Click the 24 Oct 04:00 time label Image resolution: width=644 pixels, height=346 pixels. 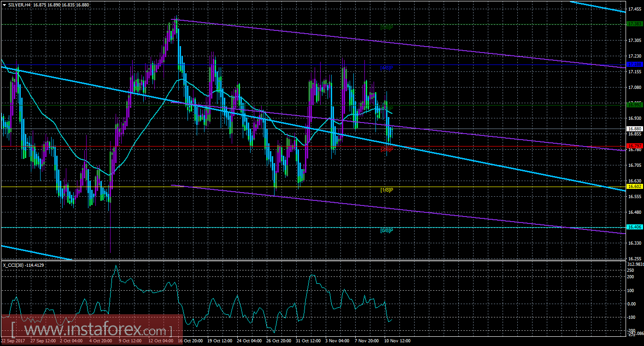click(250, 341)
